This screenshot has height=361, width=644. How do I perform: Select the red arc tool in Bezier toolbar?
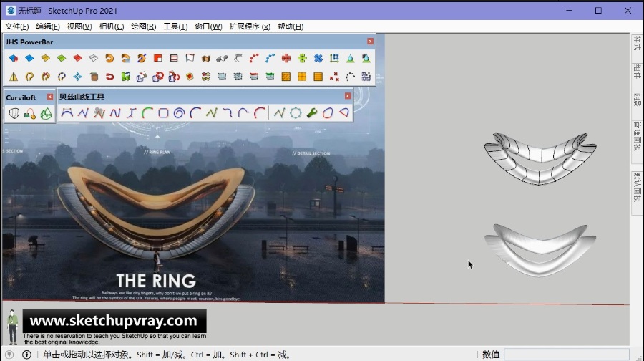click(x=260, y=112)
